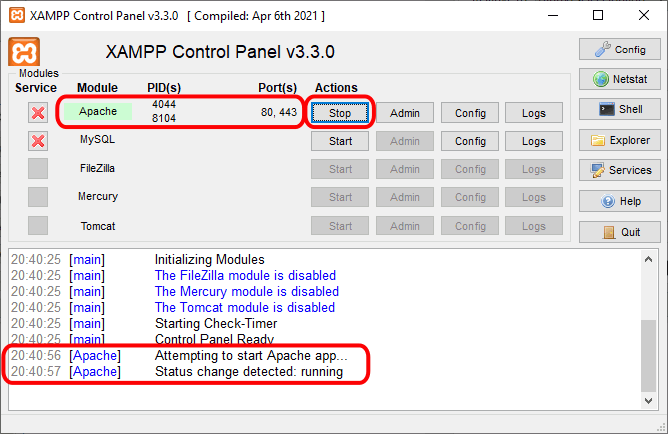Open Explorer with the folder icon
This screenshot has width=668, height=434.
pyautogui.click(x=619, y=140)
